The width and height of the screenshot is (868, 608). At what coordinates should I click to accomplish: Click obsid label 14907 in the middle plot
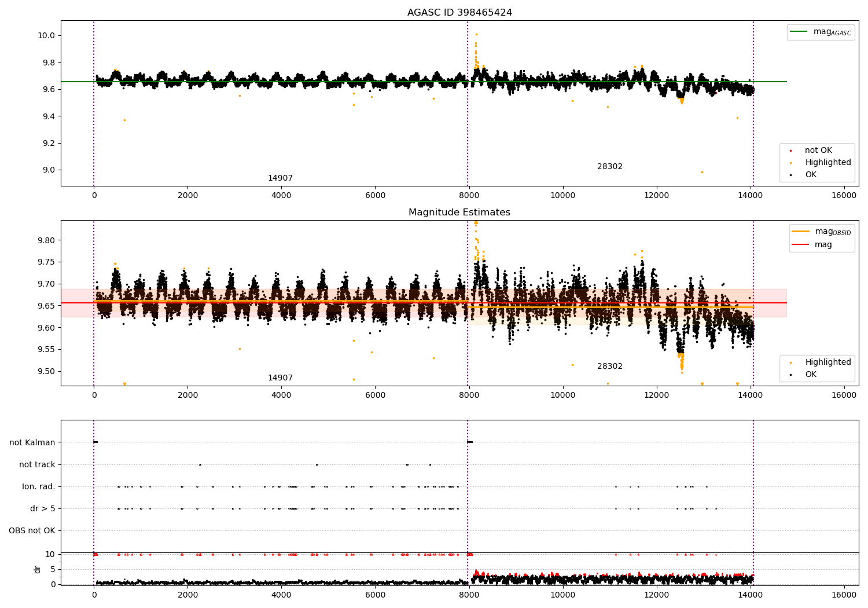pos(280,378)
